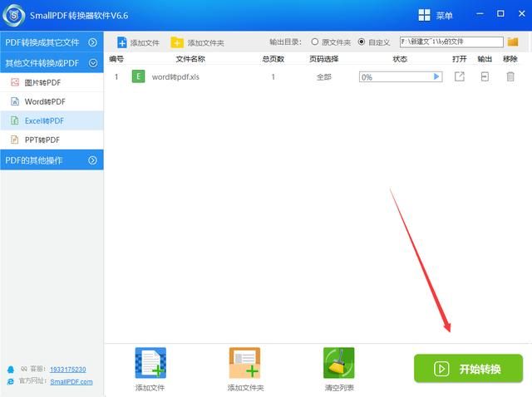
Task: Select the 原文件夹 output radio button
Action: click(x=315, y=42)
